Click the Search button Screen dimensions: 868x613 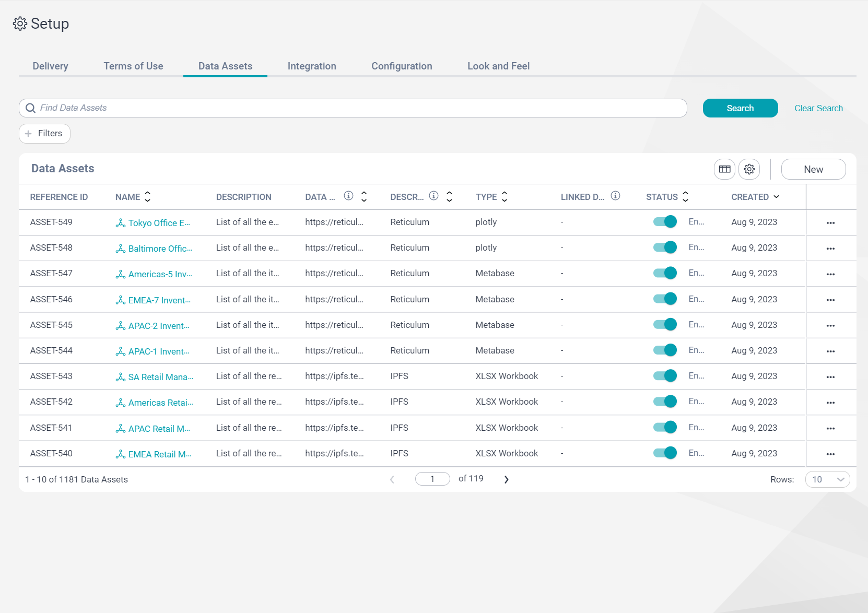(740, 108)
